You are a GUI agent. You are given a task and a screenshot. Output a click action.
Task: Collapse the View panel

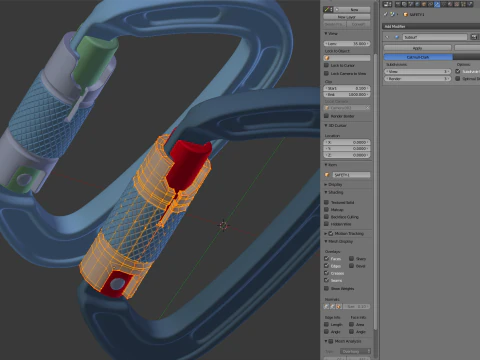tap(326, 33)
